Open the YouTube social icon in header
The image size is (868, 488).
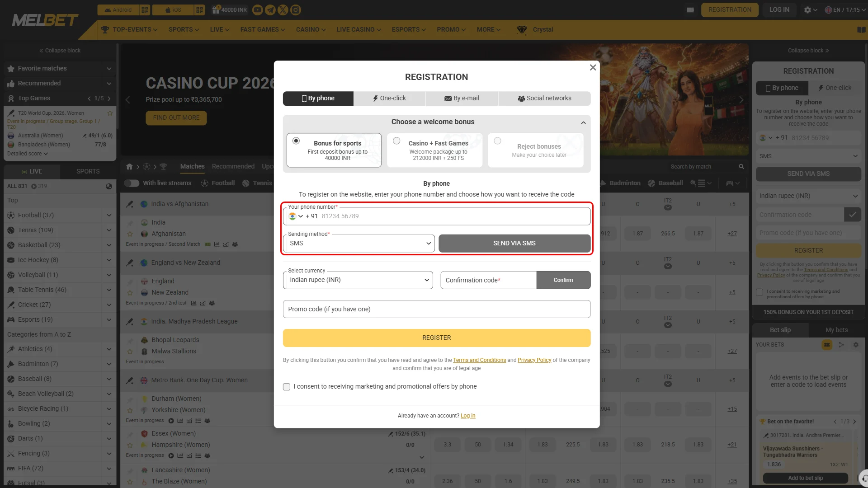(x=258, y=9)
